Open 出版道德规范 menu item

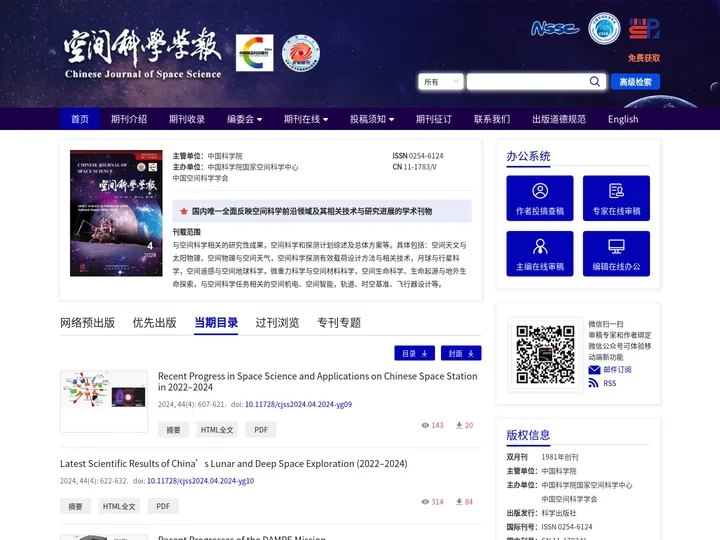click(x=559, y=119)
